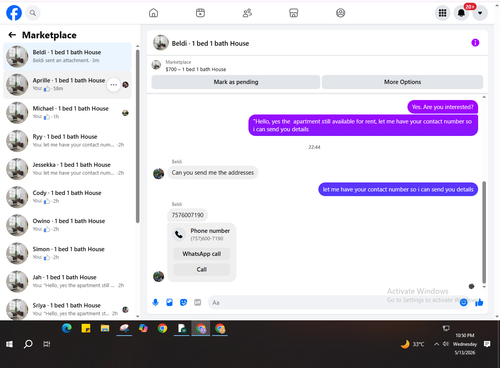Viewport: 500px width, 368px height.
Task: Open Jah 1 bed 1 bath House chat
Action: 67,281
